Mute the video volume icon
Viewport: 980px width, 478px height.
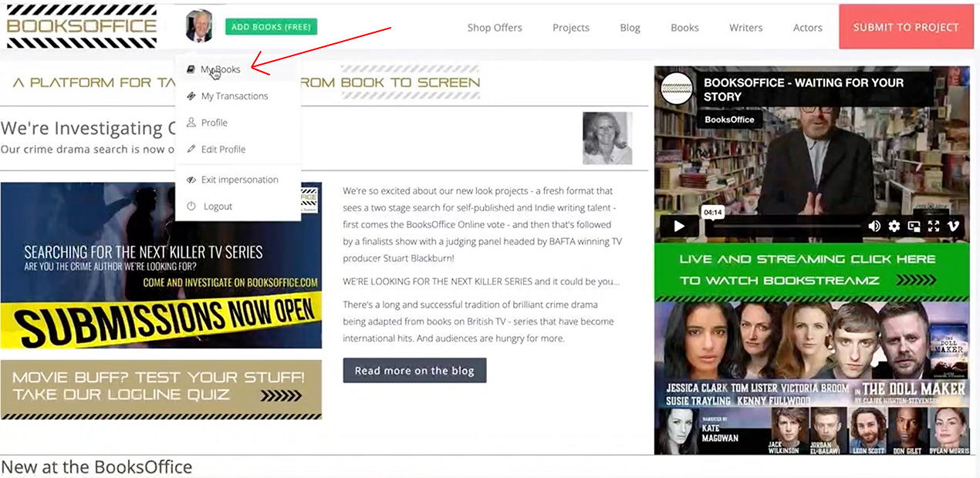click(874, 226)
